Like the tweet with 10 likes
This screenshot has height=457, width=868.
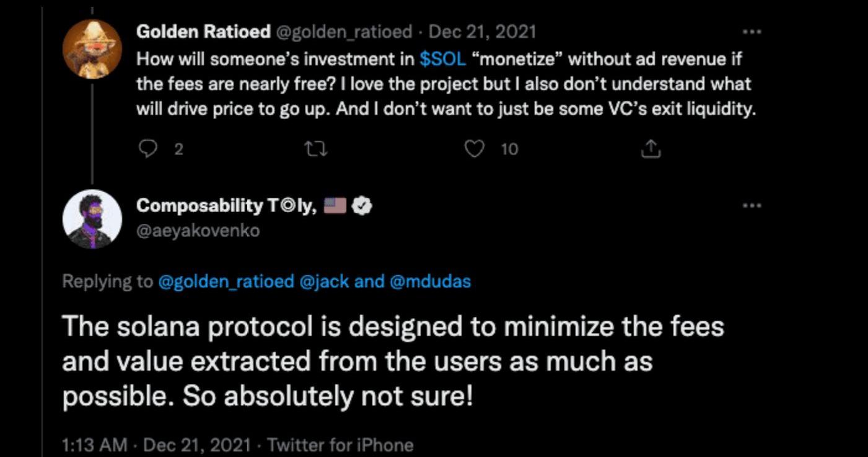coord(474,149)
